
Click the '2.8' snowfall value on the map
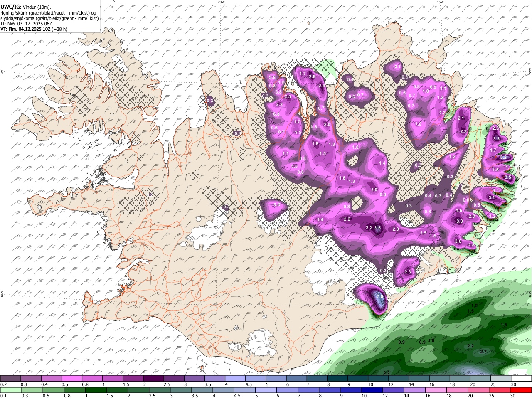click(313, 77)
